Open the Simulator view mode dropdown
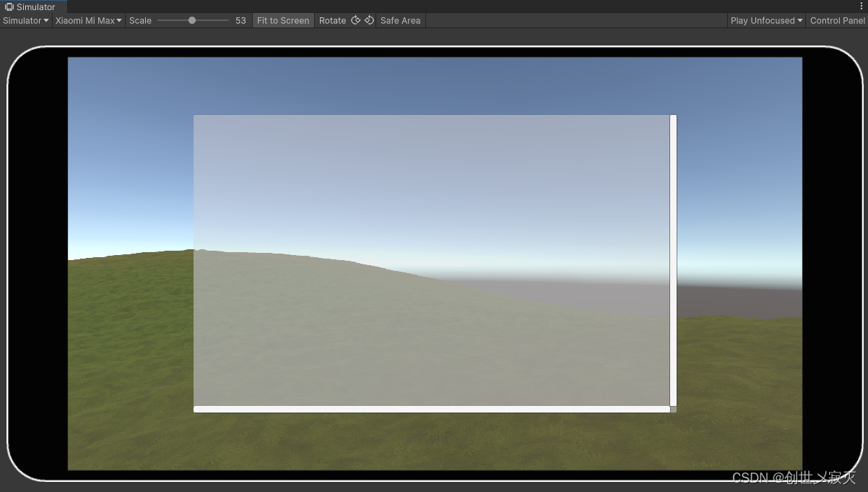Viewport: 868px width, 492px height. 24,20
